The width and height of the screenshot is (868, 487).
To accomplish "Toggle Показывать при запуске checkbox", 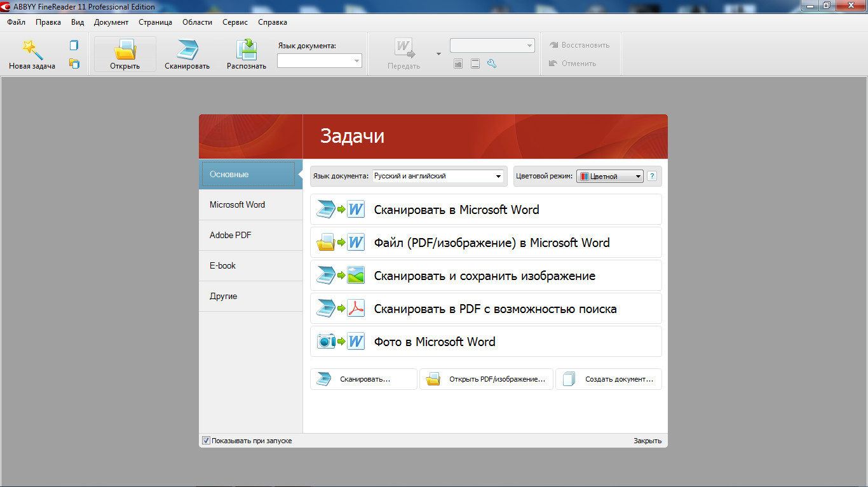I will click(x=206, y=441).
